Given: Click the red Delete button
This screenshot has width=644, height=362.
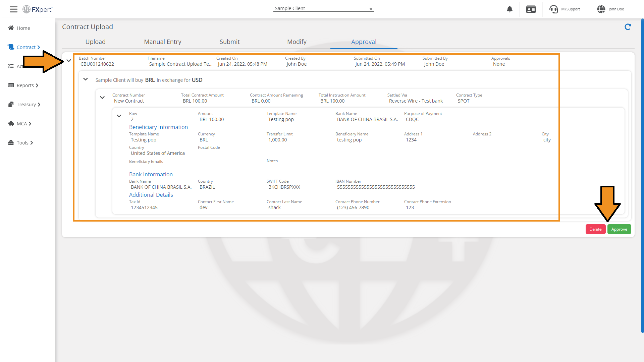Looking at the screenshot, I should pos(595,229).
